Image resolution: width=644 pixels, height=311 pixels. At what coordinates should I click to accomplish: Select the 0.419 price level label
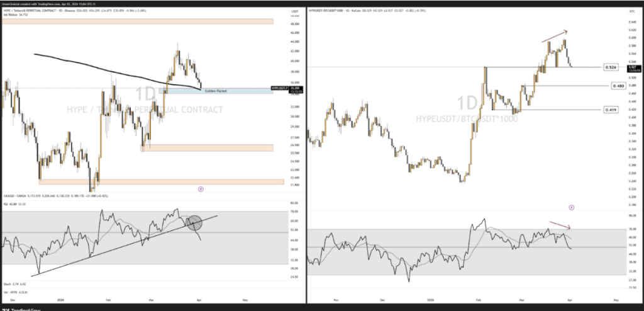click(x=609, y=110)
